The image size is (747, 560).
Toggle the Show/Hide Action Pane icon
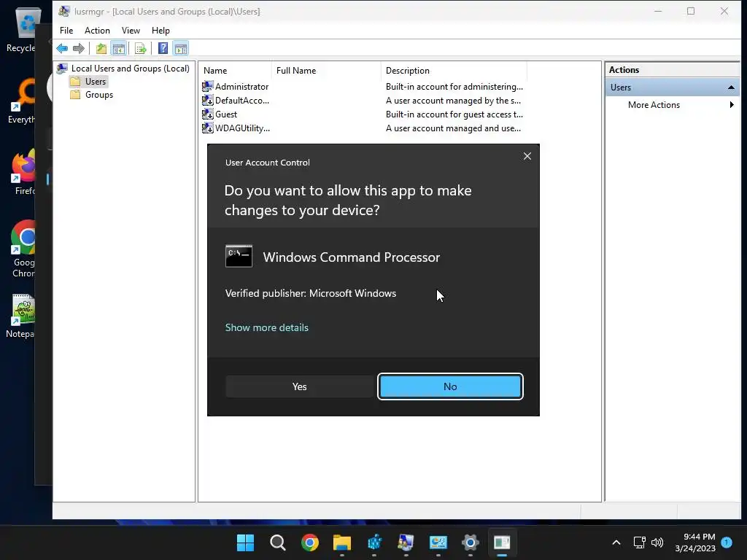click(181, 48)
